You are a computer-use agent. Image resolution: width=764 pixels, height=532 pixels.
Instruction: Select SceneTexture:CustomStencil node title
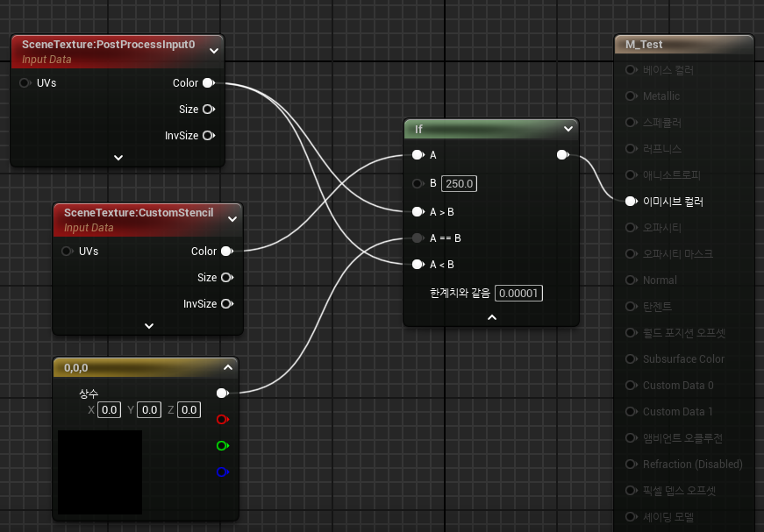(139, 213)
